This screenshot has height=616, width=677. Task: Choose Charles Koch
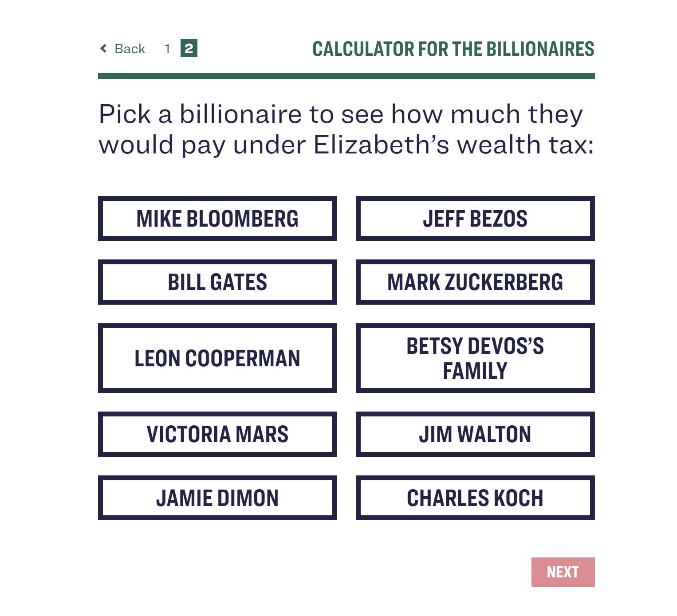point(475,498)
